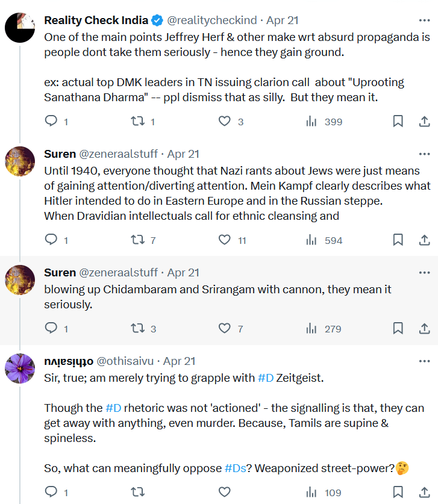Click othisaivu's purple flower avatar
The height and width of the screenshot is (504, 438).
click(x=20, y=369)
